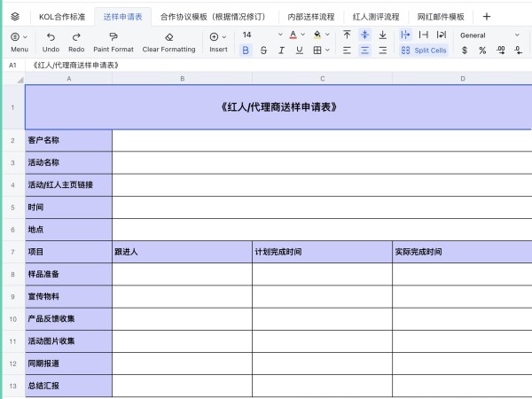Click the 同期报道 cell
Screen dimensions: 532x399
pos(68,364)
